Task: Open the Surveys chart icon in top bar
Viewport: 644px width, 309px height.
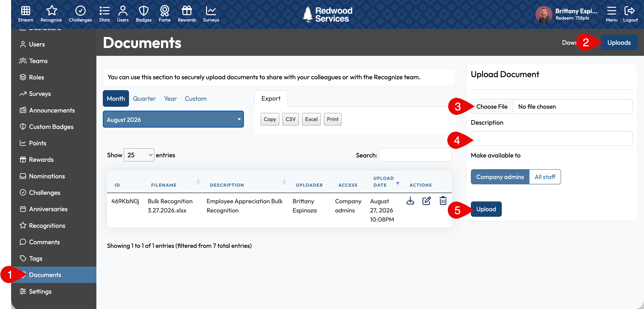Action: (211, 11)
